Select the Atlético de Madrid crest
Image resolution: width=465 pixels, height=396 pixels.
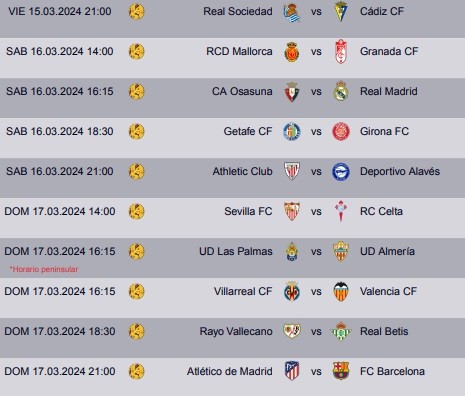292,371
